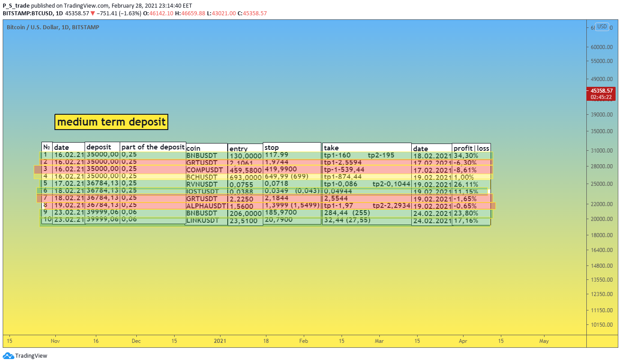The image size is (621, 364).
Task: Click take target tp2-195
Action: (x=381, y=155)
